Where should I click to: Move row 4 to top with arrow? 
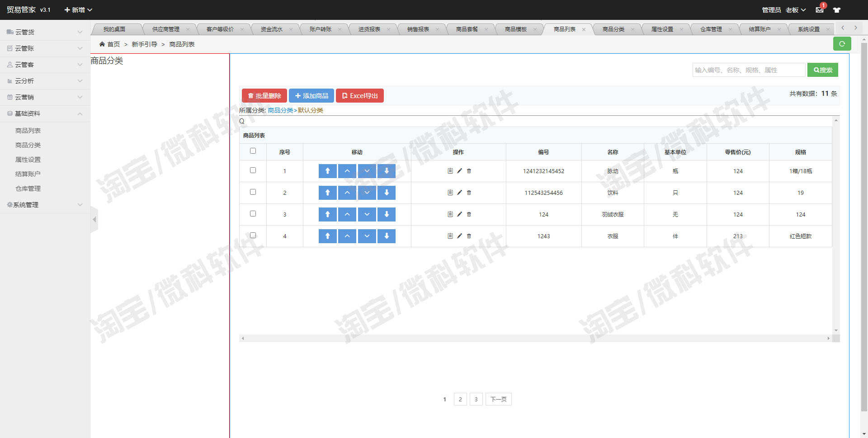[327, 236]
